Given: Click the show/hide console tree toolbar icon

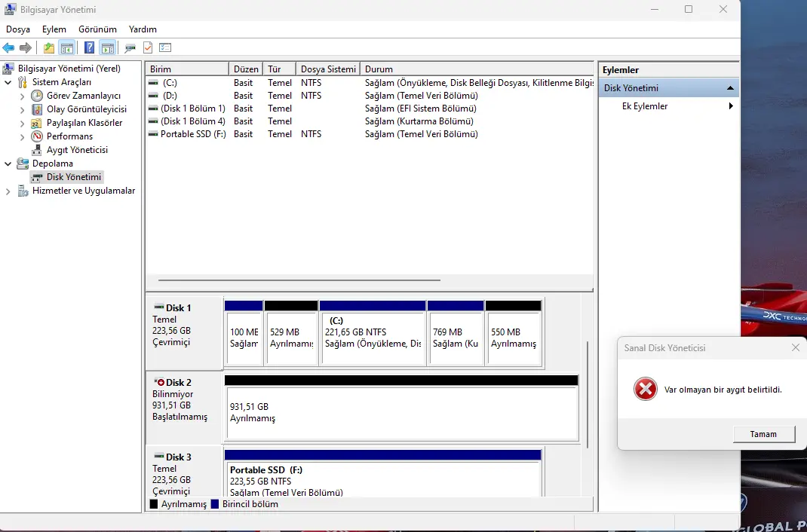Looking at the screenshot, I should click(x=66, y=48).
